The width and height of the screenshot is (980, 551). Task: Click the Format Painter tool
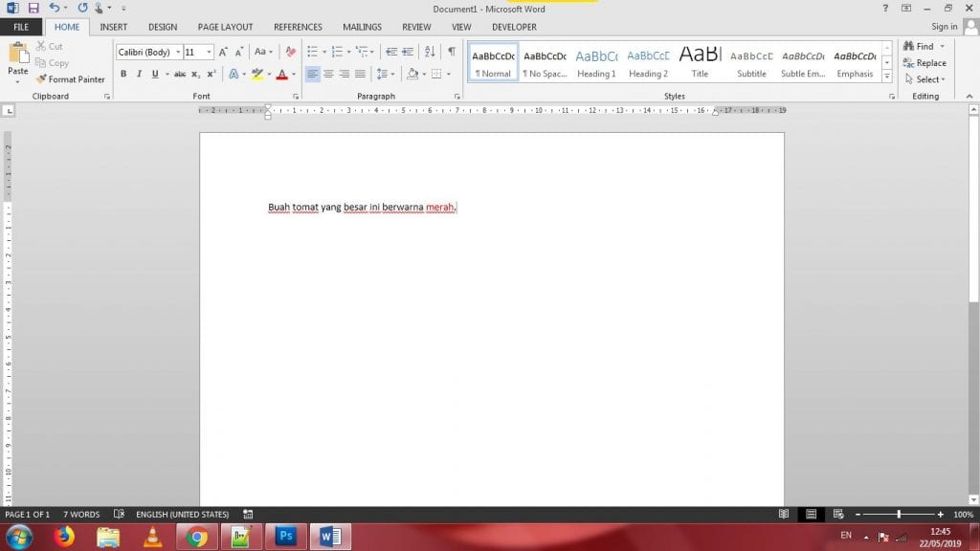(71, 79)
